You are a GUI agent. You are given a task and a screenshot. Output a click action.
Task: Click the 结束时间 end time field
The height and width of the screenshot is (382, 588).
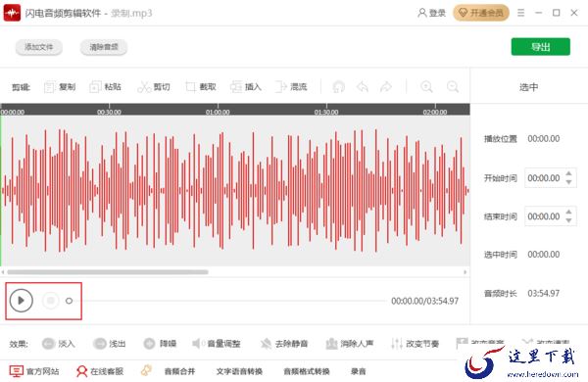(544, 216)
